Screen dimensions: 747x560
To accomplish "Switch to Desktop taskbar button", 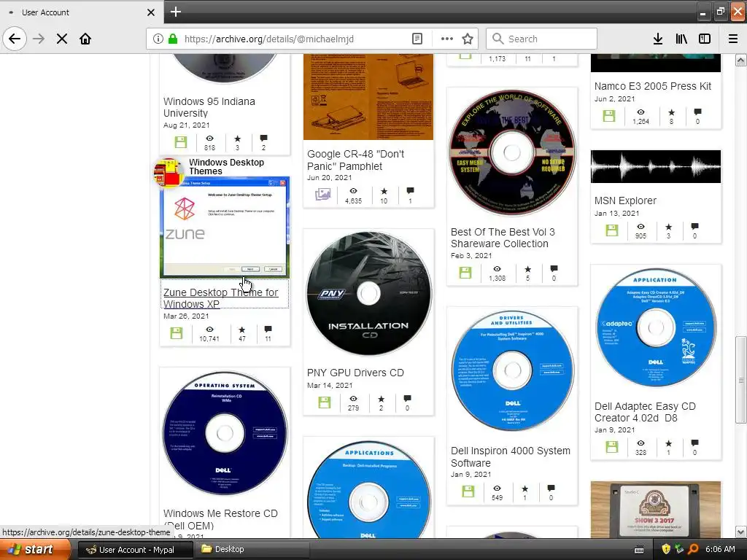I will (x=252, y=550).
